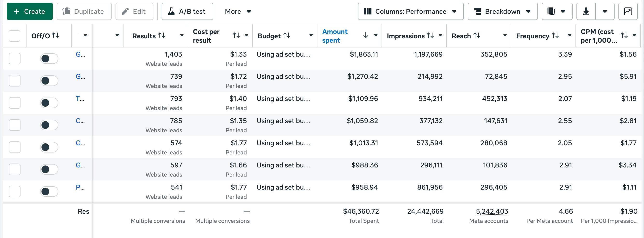
Task: Open blank column header dropdown arrow
Action: (117, 35)
